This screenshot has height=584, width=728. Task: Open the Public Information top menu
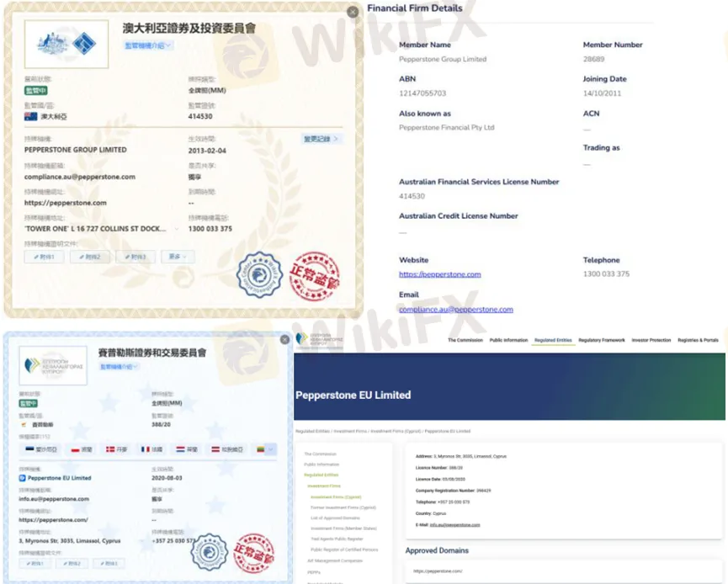click(x=508, y=340)
